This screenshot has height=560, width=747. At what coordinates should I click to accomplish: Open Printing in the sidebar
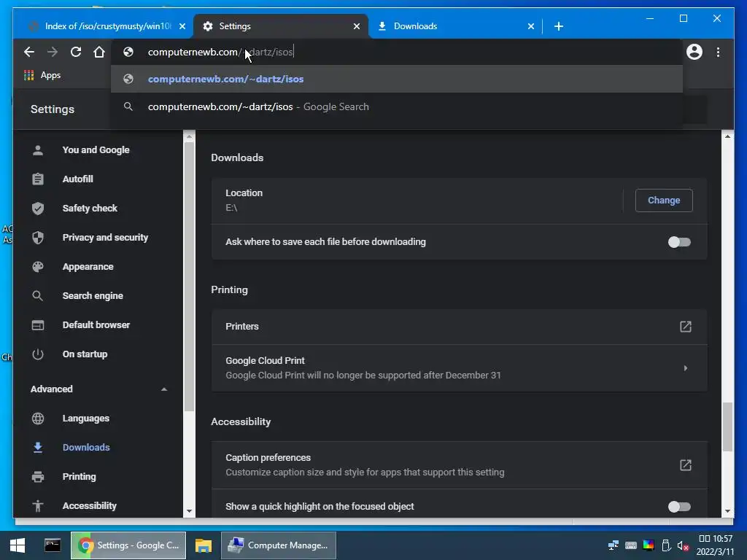(79, 477)
